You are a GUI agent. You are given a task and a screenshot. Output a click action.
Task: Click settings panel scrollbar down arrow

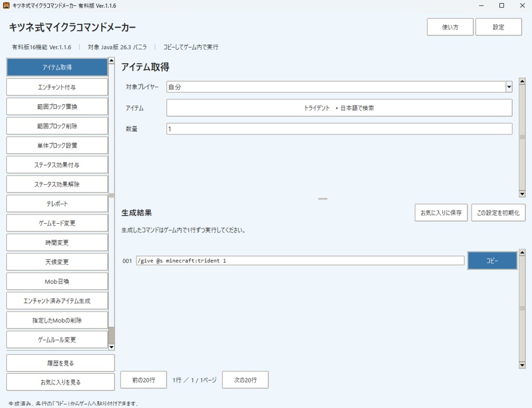tap(522, 194)
